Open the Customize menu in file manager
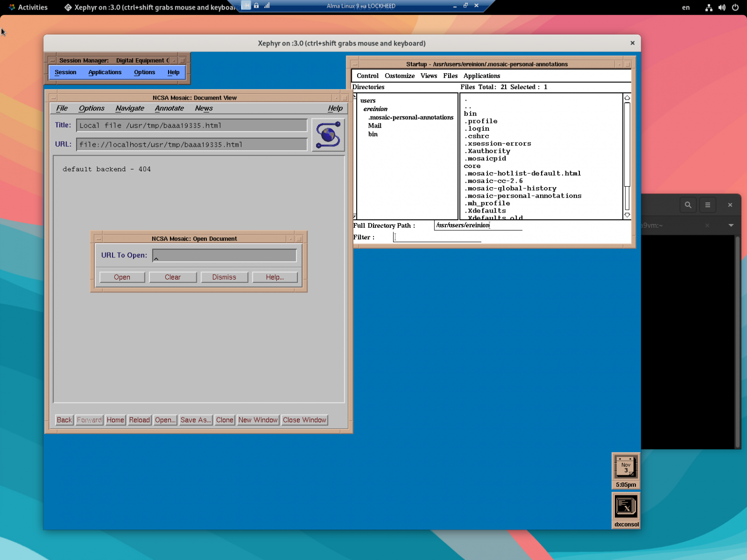Screen dimensions: 747x560 399,76
